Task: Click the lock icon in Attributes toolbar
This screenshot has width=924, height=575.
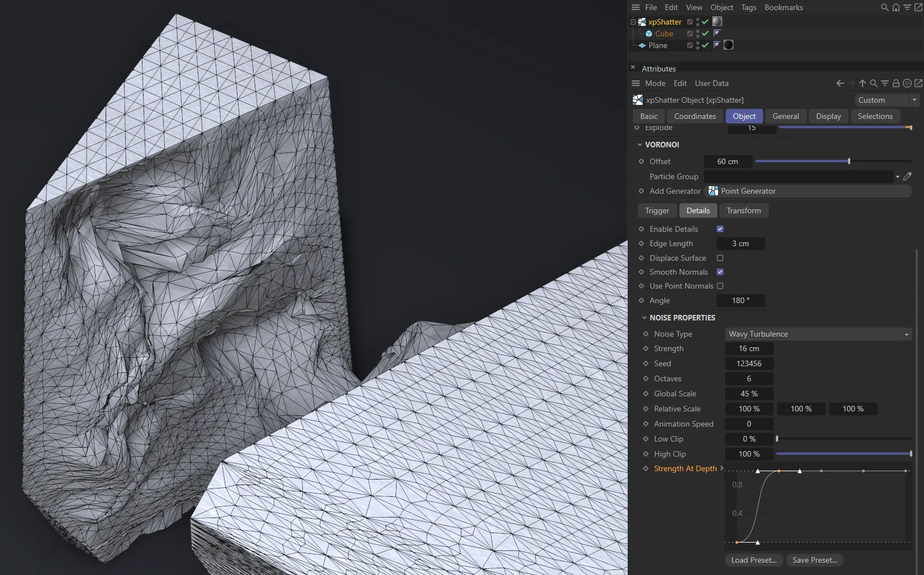Action: coord(896,83)
